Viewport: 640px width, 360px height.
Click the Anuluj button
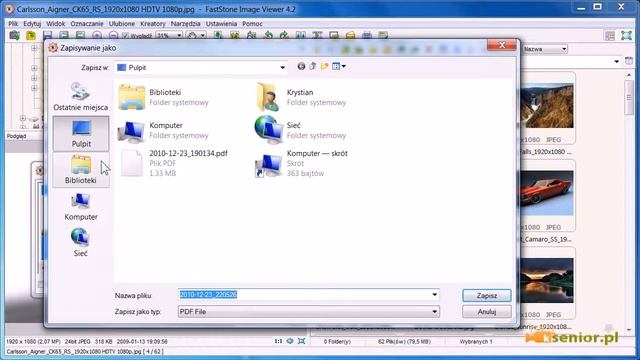(x=487, y=312)
